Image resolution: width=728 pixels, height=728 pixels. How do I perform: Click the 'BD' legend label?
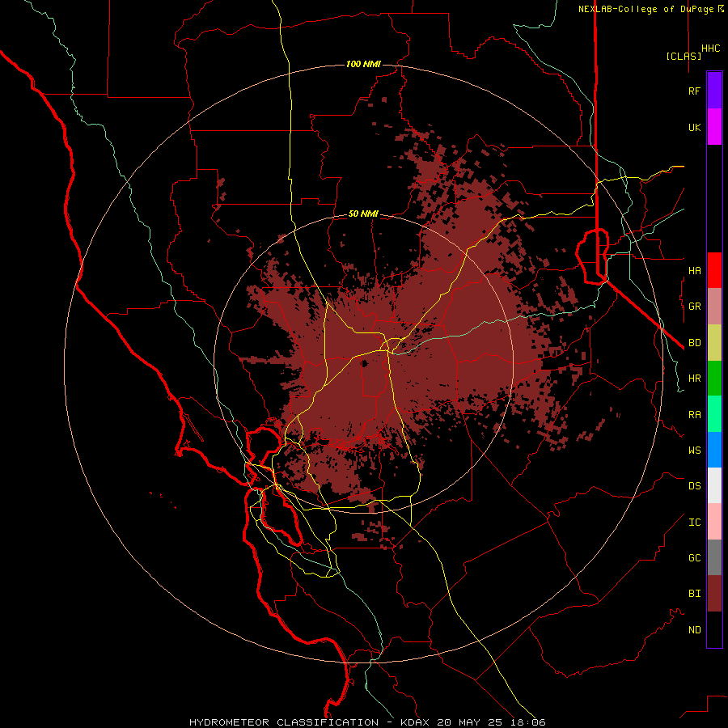694,343
